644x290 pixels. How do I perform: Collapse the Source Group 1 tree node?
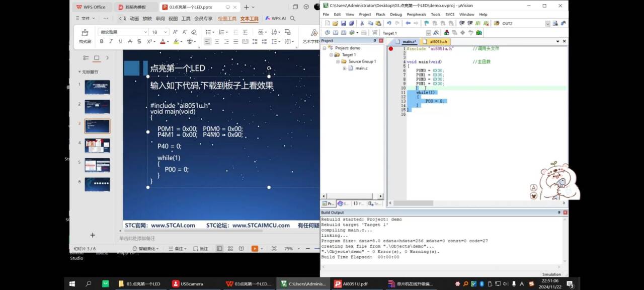tap(338, 61)
